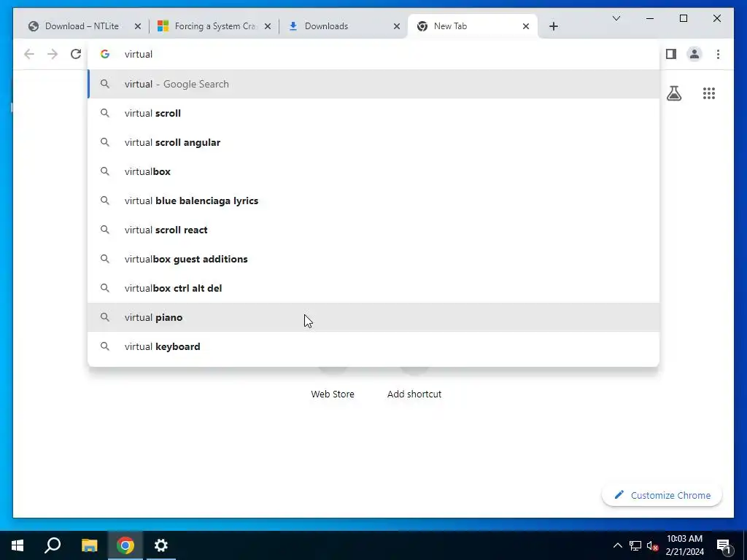Open the taskbar clock and date
The height and width of the screenshot is (560, 747).
click(684, 545)
